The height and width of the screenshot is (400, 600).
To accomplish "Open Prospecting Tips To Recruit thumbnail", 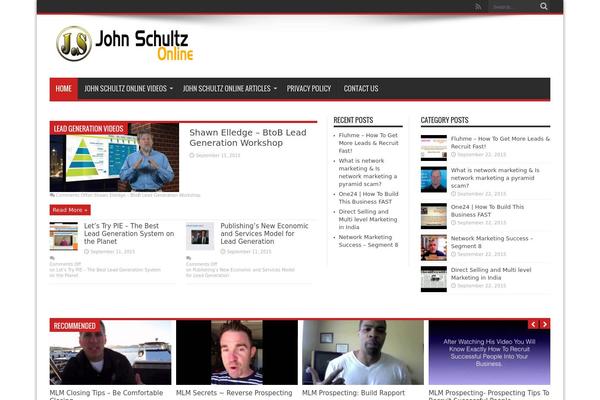I will click(x=489, y=352).
